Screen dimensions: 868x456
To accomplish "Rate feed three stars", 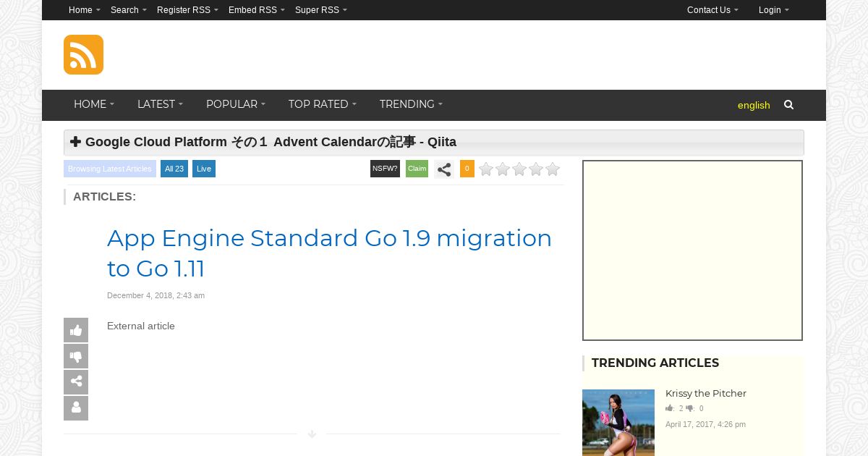I will 519,169.
